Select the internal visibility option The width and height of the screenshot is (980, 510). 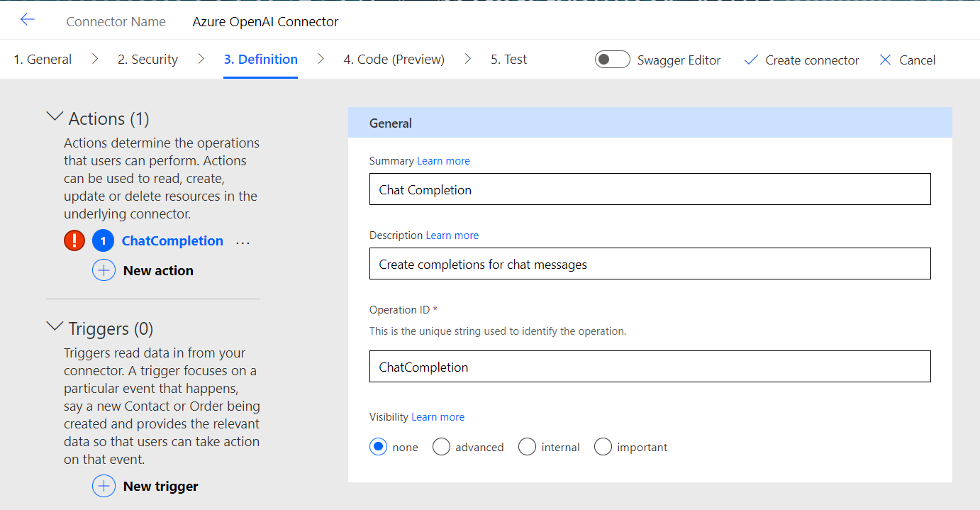[x=527, y=447]
